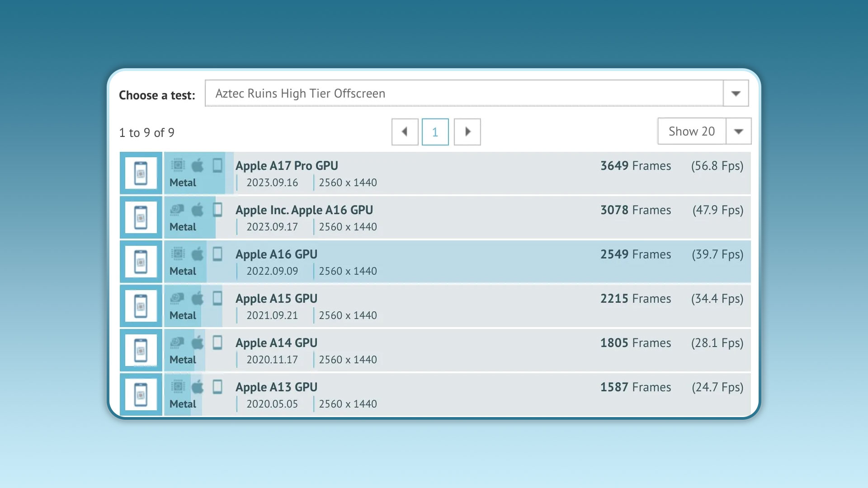Image resolution: width=868 pixels, height=488 pixels.
Task: Click the Metal label in Apple A15 row
Action: click(183, 315)
